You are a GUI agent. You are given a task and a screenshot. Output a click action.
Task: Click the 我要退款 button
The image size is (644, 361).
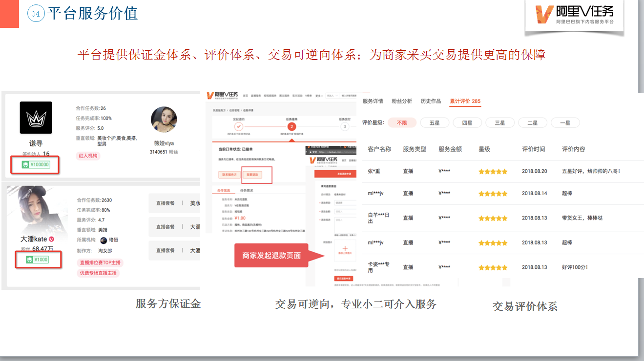pyautogui.click(x=252, y=175)
